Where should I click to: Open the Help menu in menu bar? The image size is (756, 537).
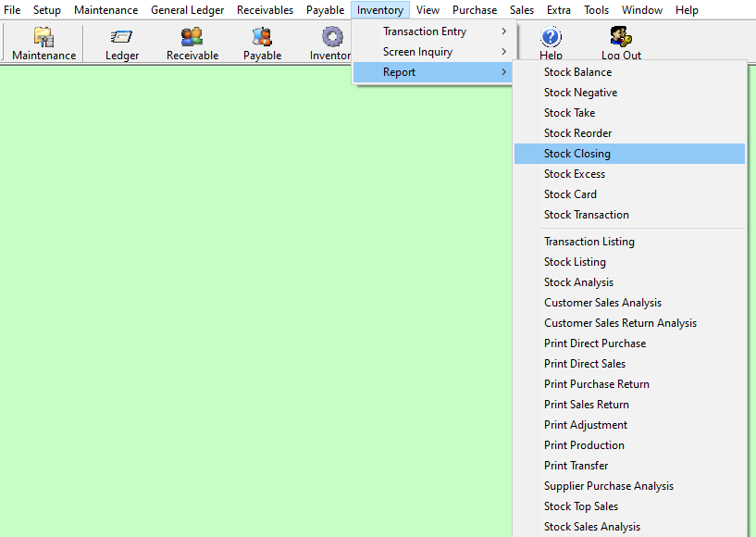coord(687,10)
